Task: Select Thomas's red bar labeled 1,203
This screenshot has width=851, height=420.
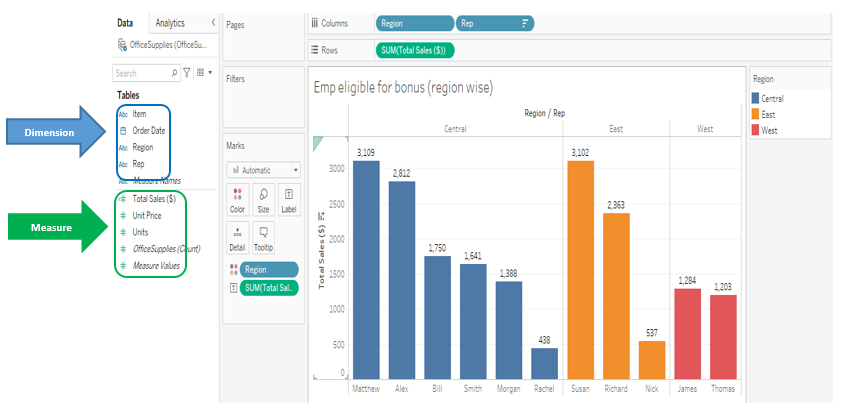Action: 723,336
